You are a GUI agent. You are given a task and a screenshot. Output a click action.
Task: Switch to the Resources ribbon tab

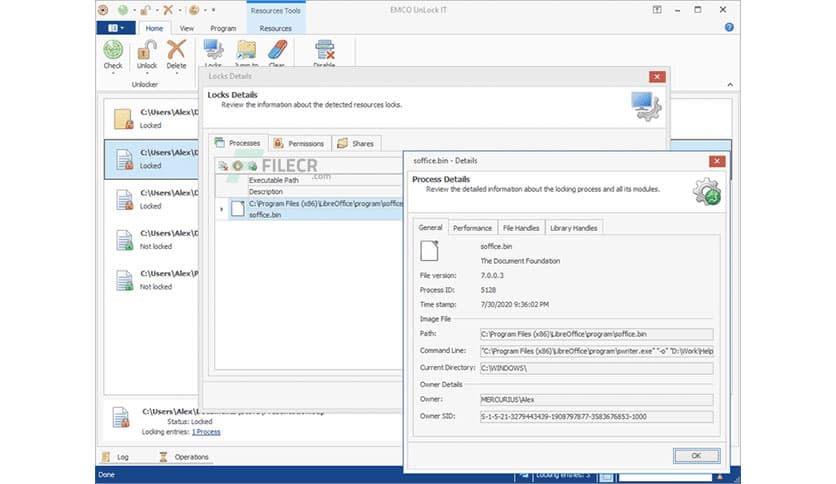[275, 28]
